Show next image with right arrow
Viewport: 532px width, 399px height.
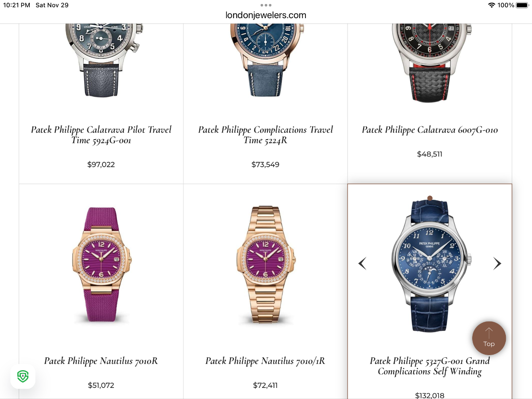(x=497, y=263)
